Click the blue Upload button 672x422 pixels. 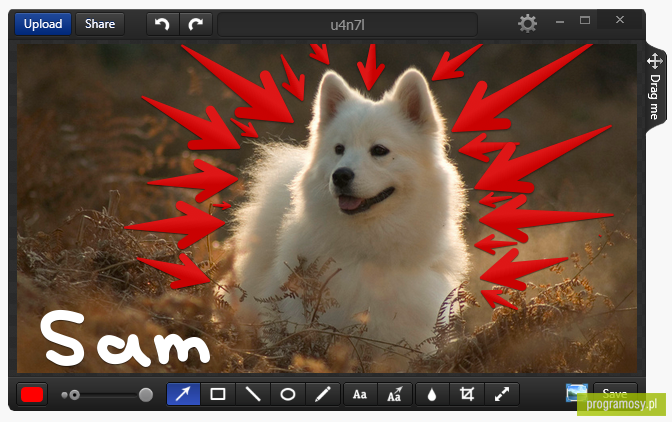point(43,24)
